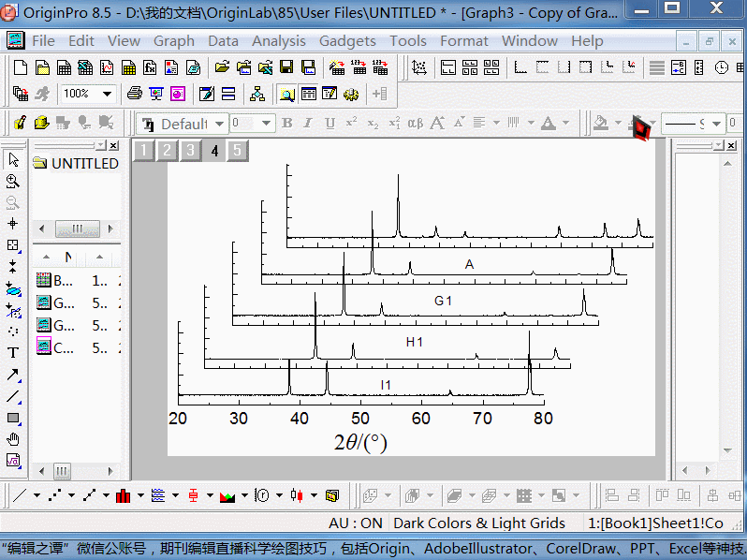Switch to graph layer 2 button
This screenshot has width=747, height=560.
click(x=167, y=151)
